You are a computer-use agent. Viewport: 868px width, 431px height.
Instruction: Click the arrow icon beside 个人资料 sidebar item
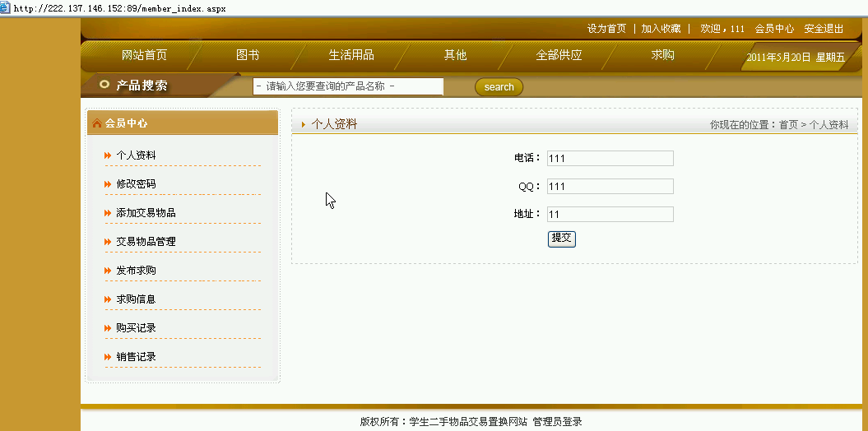pos(108,155)
